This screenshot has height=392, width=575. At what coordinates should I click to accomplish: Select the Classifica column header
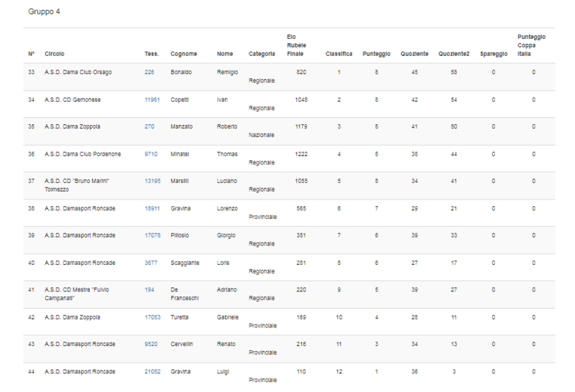pyautogui.click(x=339, y=54)
